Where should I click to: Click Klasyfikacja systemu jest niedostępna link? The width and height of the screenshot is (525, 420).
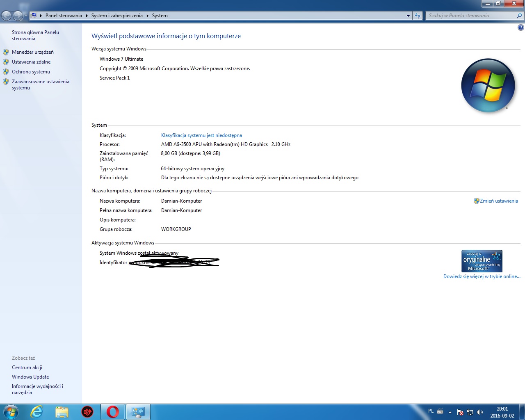pyautogui.click(x=201, y=135)
